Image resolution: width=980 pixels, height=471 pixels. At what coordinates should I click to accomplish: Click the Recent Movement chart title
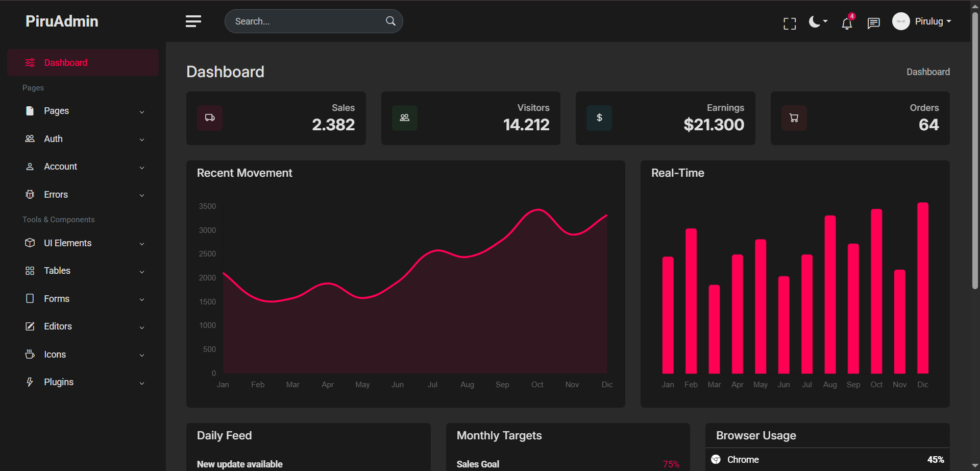click(x=244, y=173)
